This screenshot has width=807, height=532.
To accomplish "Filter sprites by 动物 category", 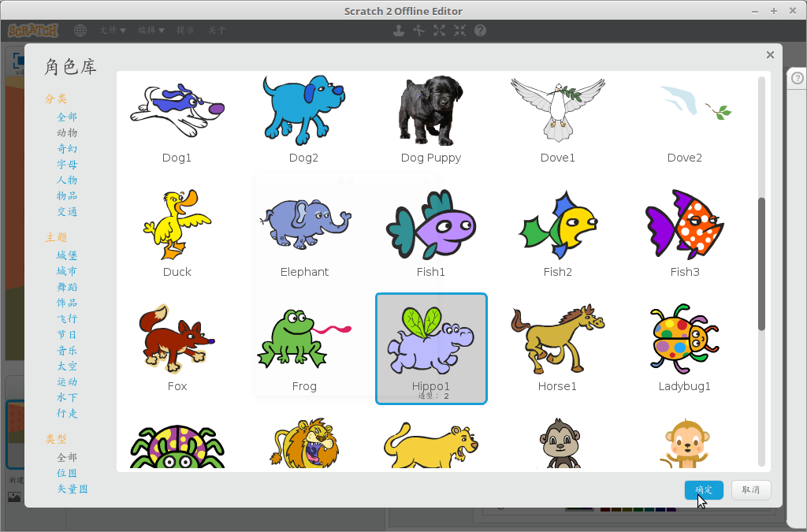I will coord(67,132).
